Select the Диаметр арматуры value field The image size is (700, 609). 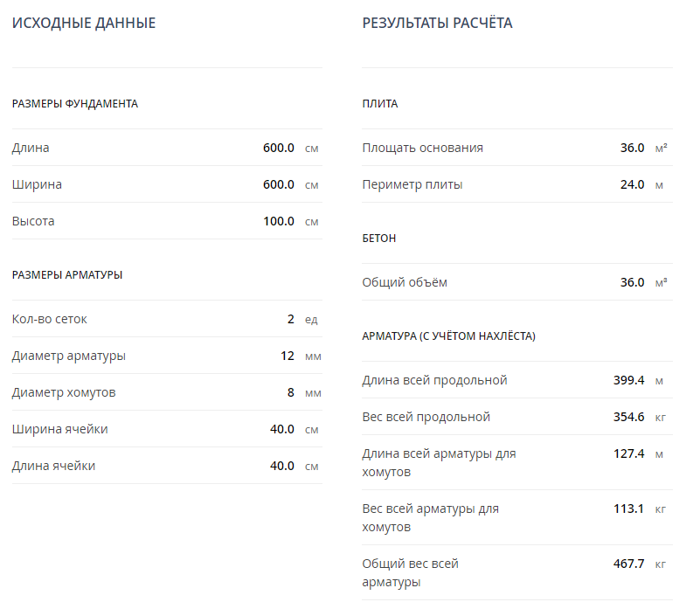(287, 356)
